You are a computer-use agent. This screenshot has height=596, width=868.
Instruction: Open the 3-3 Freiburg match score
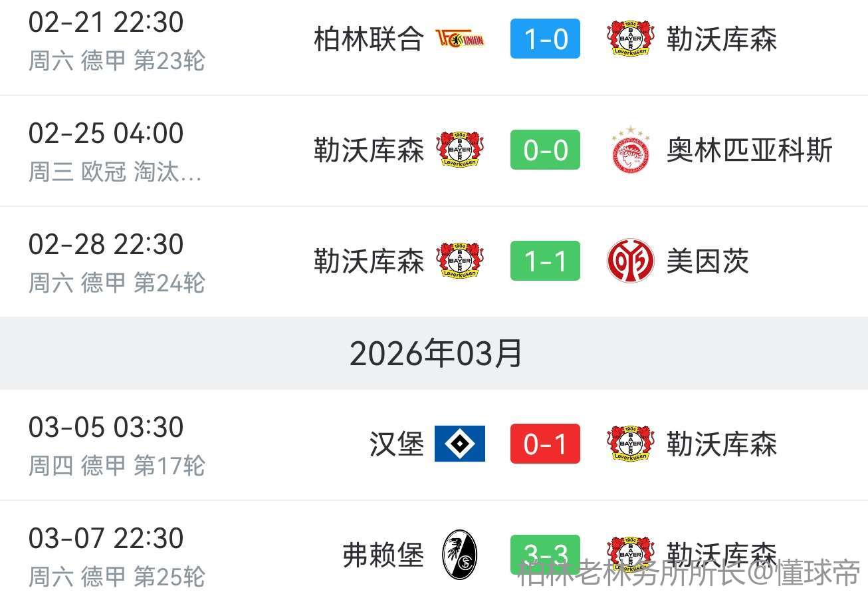click(x=545, y=553)
